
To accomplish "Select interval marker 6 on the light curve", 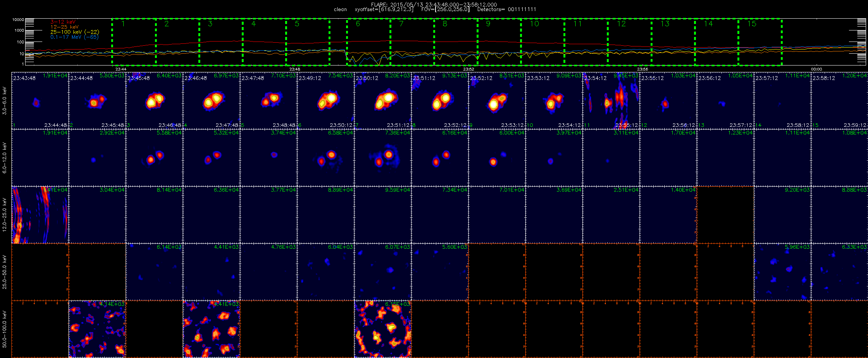I will click(358, 24).
